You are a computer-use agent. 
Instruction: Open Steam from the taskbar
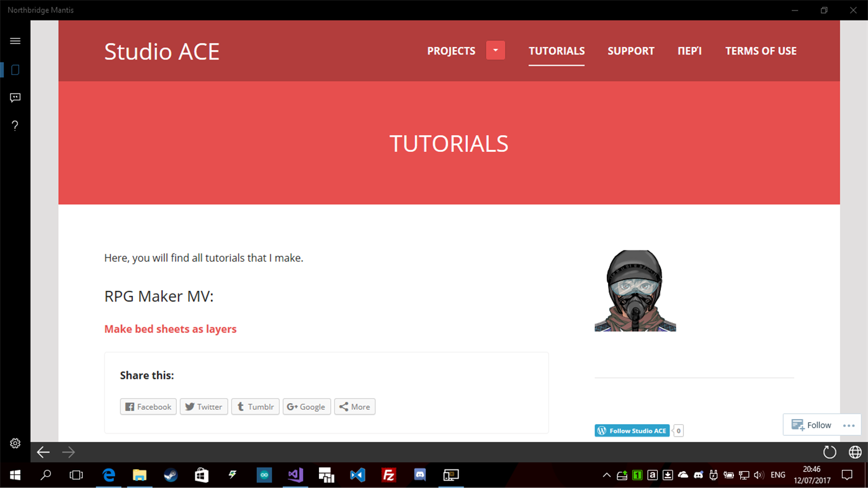171,475
